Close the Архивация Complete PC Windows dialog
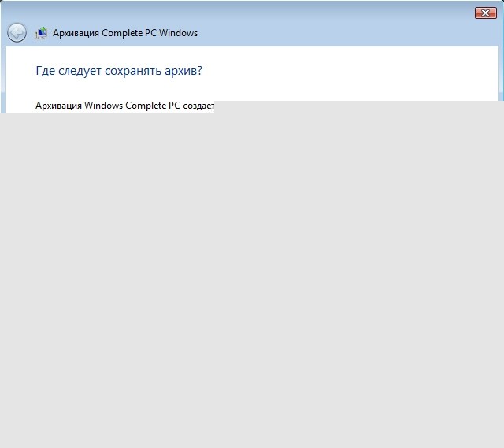Screen dimensions: 504x448 pos(485,13)
